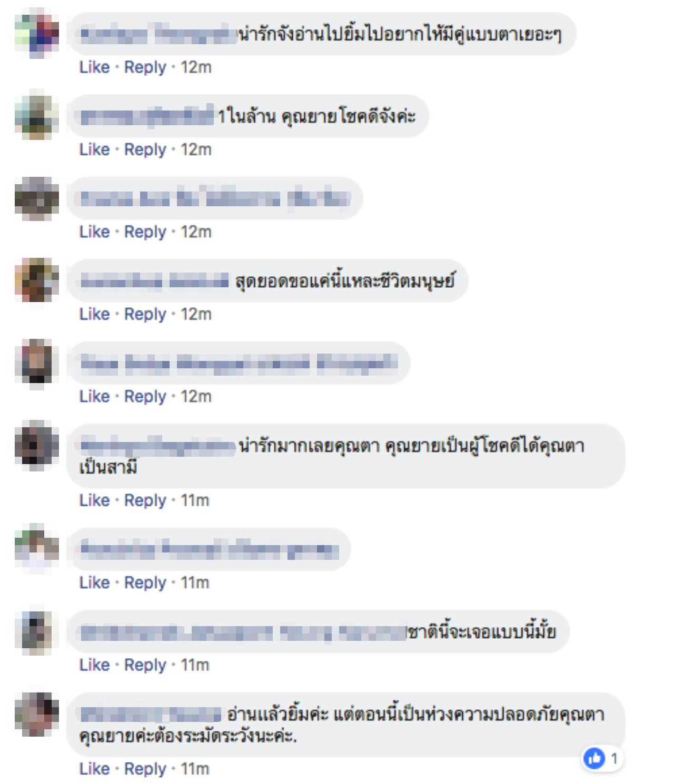Like the comment 'สุดยอดขอแค่นี้แหละชีวิตมนุษย์'
Image resolution: width=674 pixels, height=784 pixels.
coord(95,314)
